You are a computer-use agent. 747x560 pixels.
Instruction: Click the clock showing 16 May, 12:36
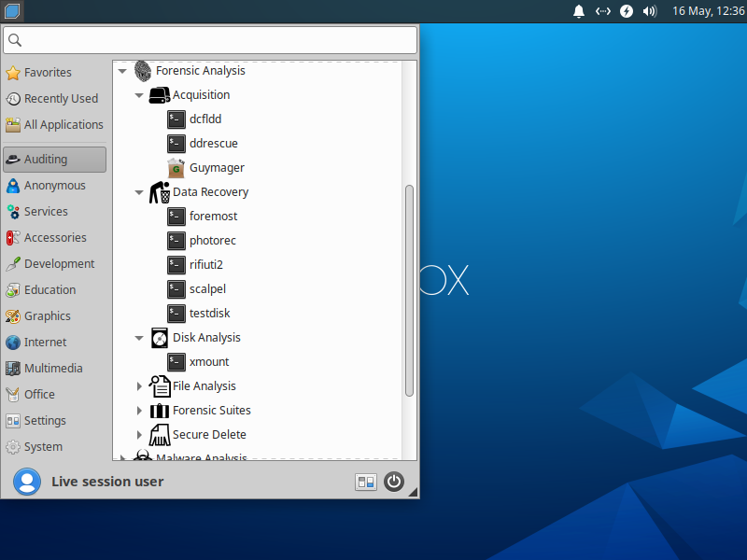tap(708, 11)
